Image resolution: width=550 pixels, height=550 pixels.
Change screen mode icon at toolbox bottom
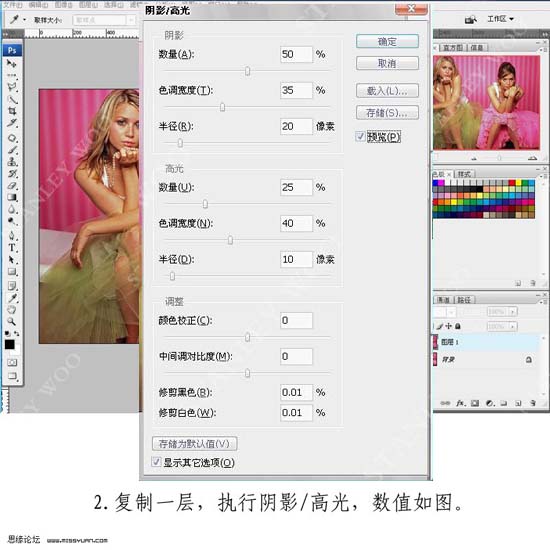(x=12, y=376)
